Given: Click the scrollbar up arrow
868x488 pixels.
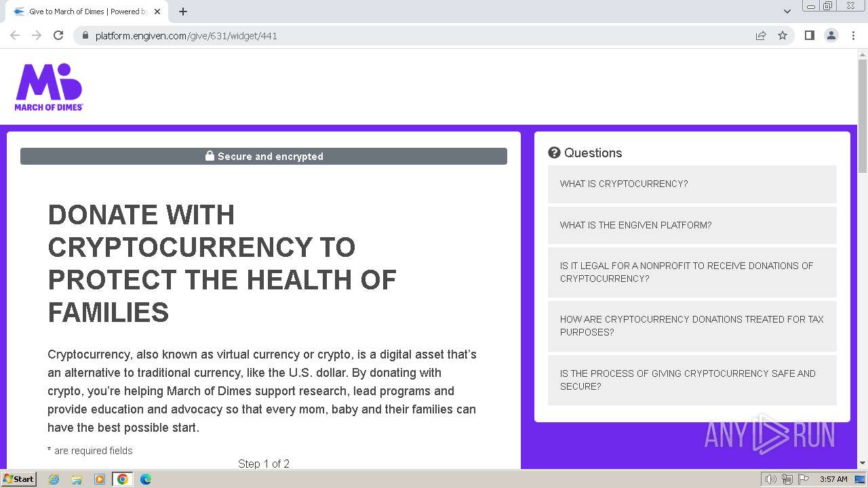Looking at the screenshot, I should point(863,54).
